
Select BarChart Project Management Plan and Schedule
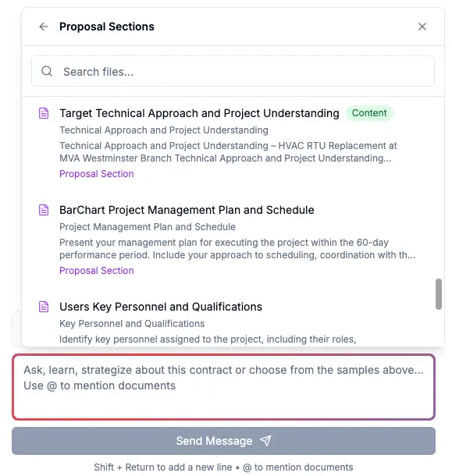coord(187,210)
